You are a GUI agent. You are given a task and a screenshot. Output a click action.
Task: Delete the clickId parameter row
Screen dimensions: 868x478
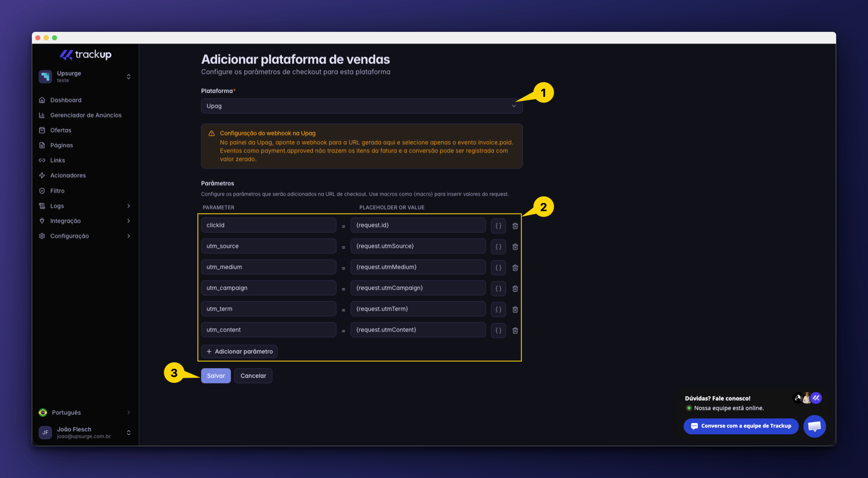coord(515,226)
